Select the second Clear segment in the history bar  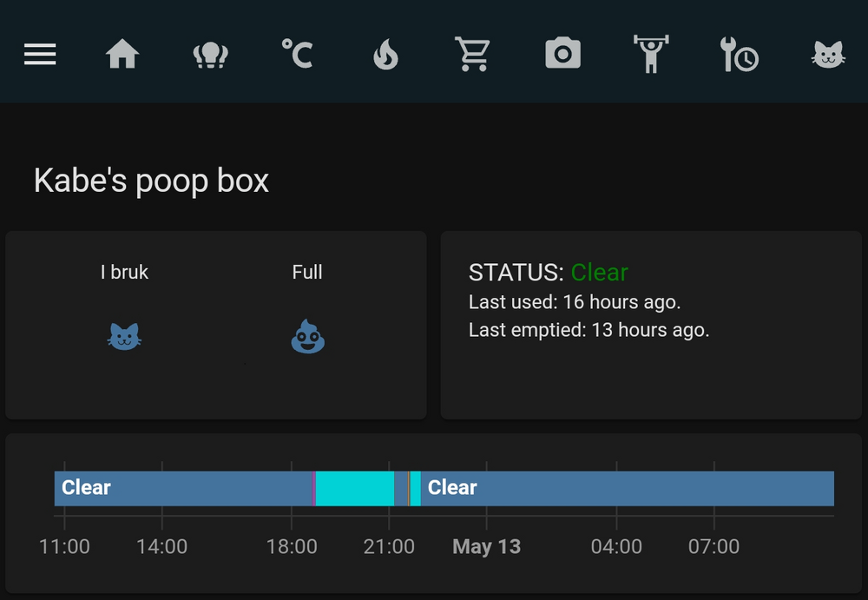point(625,488)
